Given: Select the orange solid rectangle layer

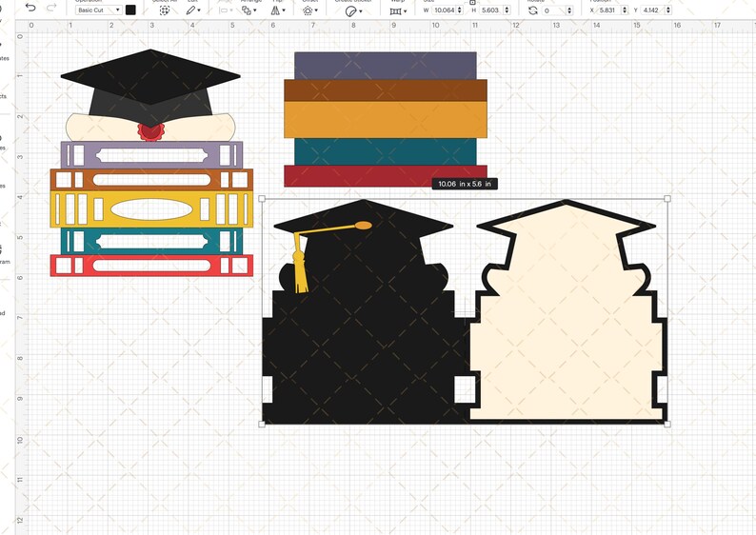Looking at the screenshot, I should point(386,120).
